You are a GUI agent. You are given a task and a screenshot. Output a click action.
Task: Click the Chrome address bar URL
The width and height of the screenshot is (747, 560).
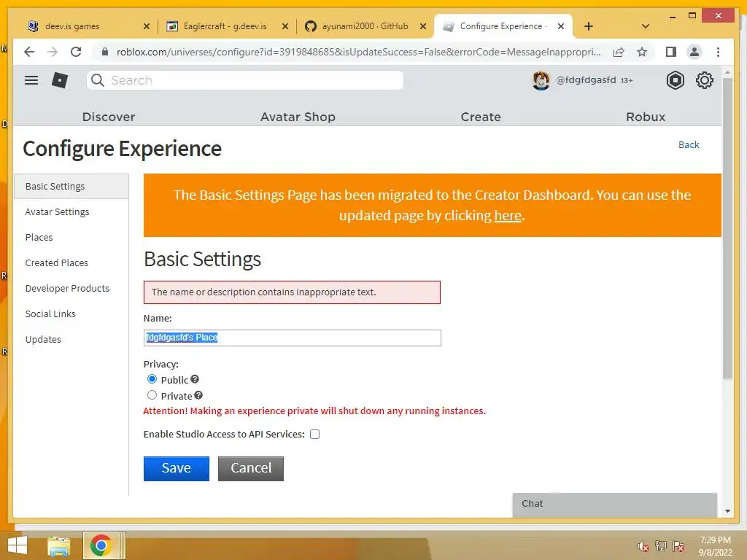[x=358, y=52]
